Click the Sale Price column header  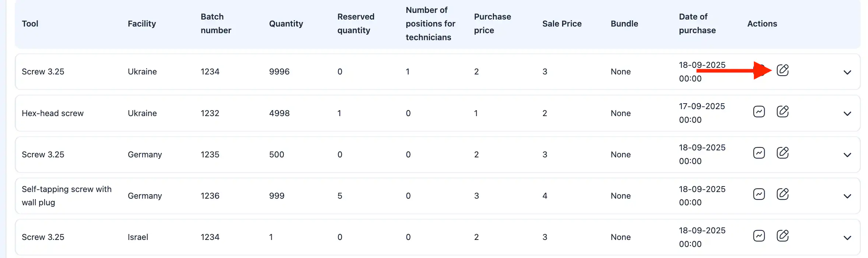click(x=562, y=24)
